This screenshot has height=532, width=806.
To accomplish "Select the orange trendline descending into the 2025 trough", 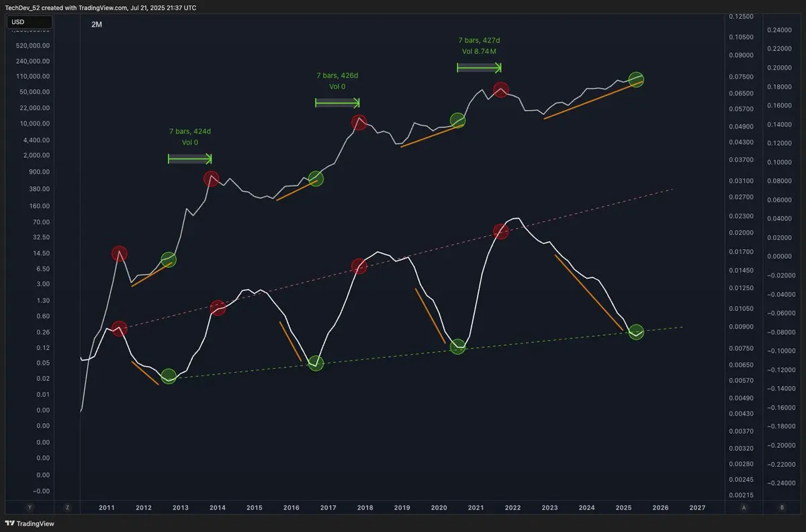I will (588, 293).
